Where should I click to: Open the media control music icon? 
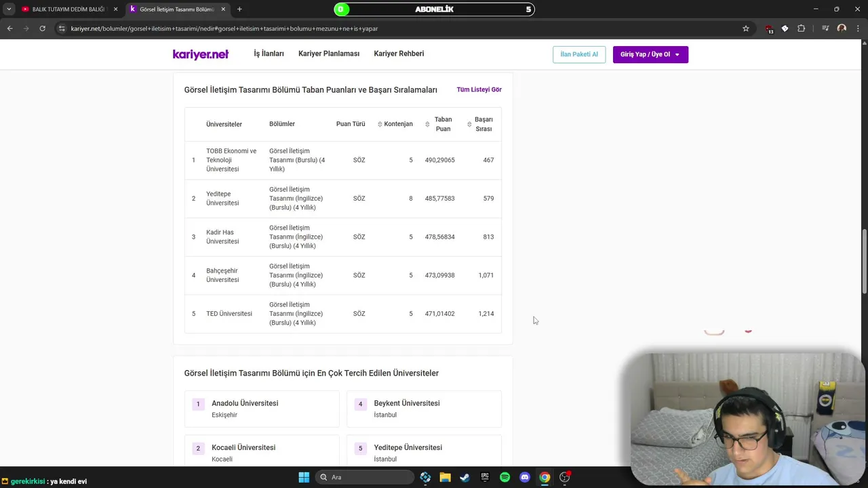825,28
